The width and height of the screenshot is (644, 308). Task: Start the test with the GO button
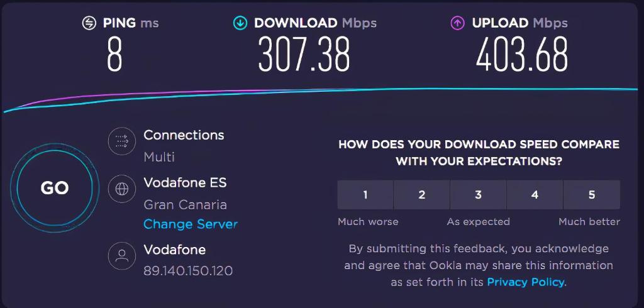(x=55, y=188)
